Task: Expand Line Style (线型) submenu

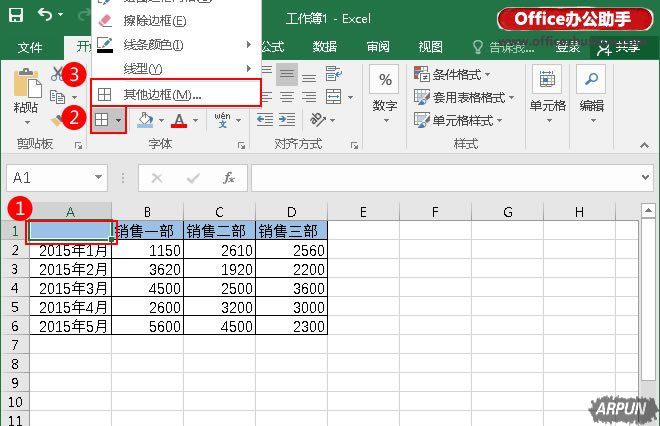Action: 143,68
